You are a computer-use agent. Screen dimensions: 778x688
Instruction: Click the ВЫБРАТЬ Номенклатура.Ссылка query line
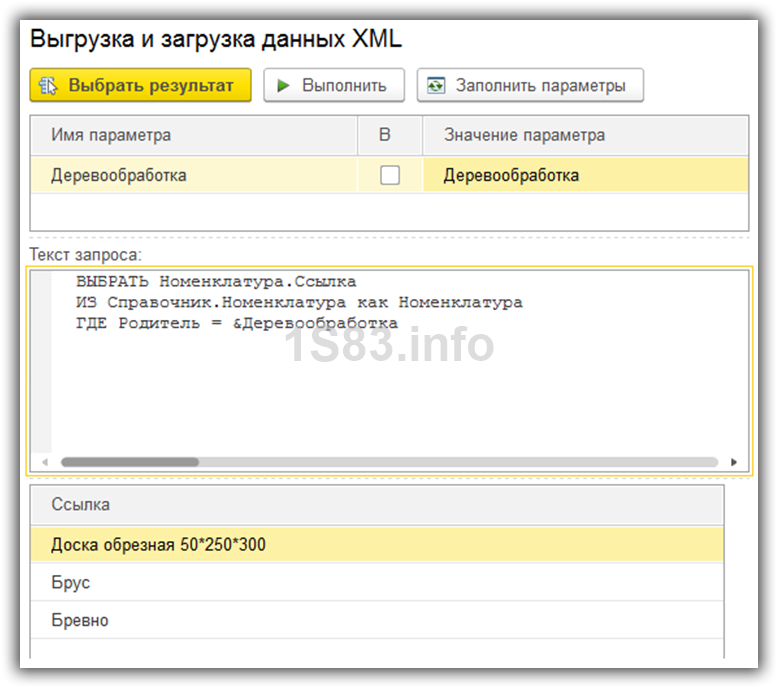(216, 281)
